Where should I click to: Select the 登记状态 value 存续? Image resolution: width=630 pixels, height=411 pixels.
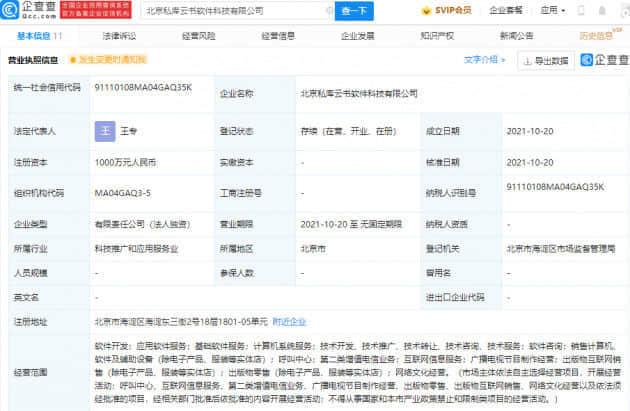pyautogui.click(x=348, y=131)
